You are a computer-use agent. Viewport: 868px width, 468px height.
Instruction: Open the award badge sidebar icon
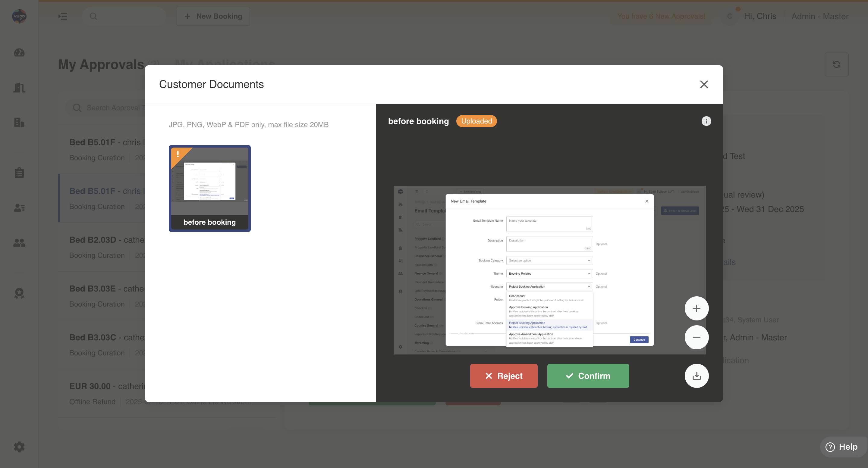click(19, 293)
